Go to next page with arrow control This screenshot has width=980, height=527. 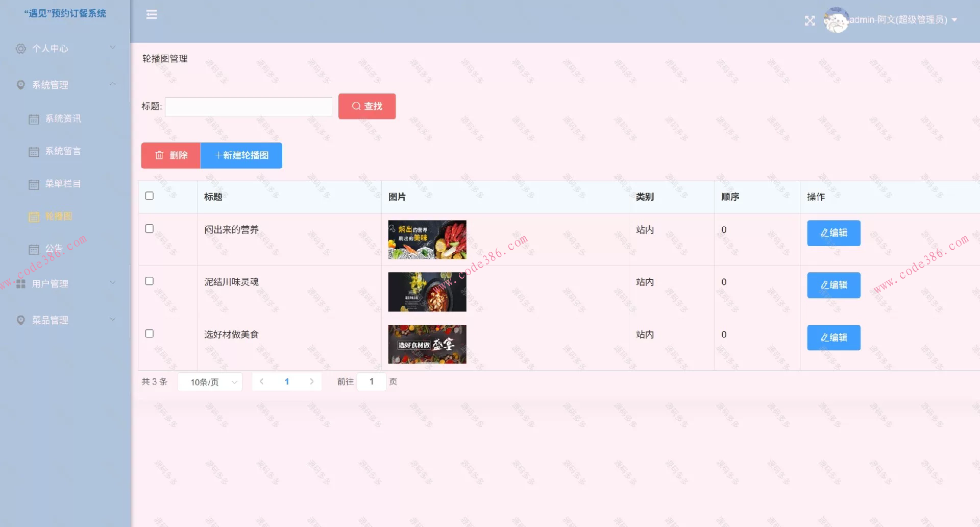click(x=312, y=381)
